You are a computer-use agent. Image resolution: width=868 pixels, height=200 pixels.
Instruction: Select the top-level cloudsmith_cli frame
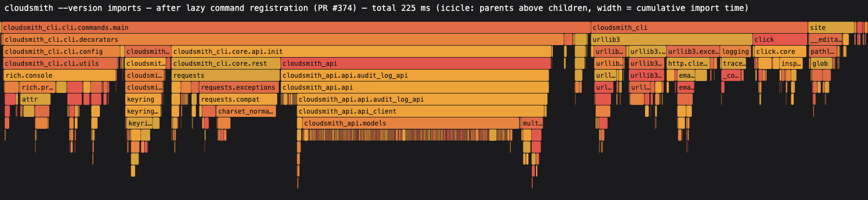pos(699,28)
